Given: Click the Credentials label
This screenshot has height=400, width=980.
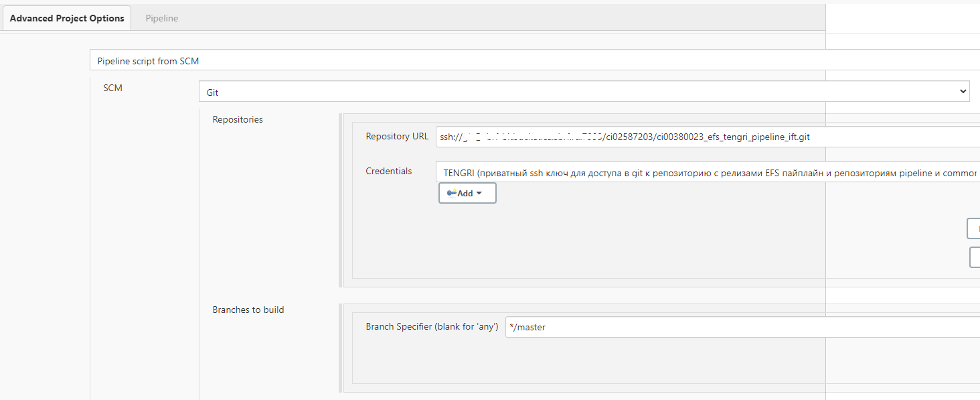Looking at the screenshot, I should pos(389,171).
